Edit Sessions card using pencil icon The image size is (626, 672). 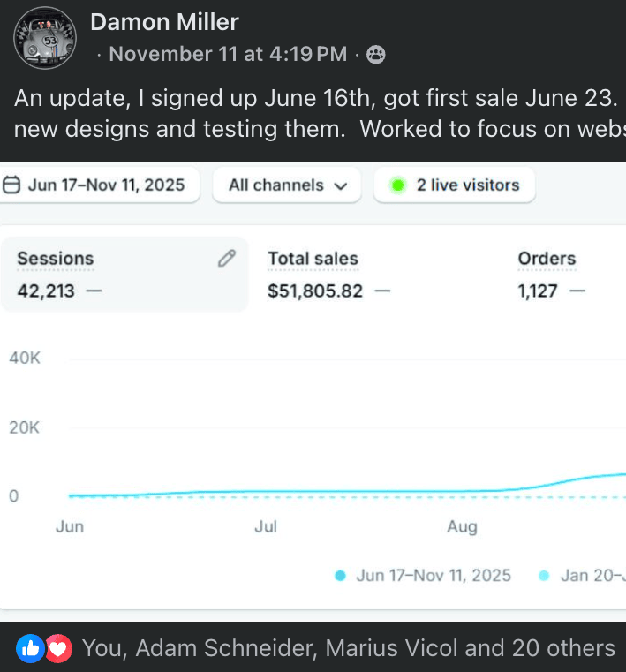tap(227, 258)
